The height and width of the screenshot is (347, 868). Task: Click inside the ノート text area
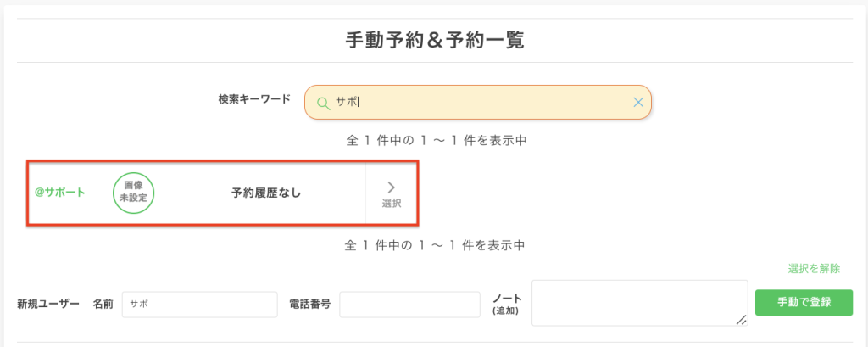click(x=638, y=302)
